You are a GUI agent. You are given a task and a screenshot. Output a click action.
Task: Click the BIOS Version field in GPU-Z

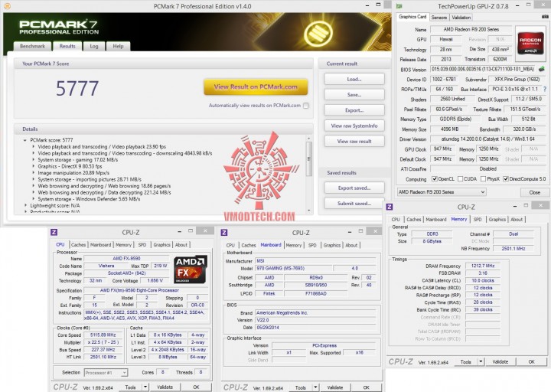click(x=483, y=69)
